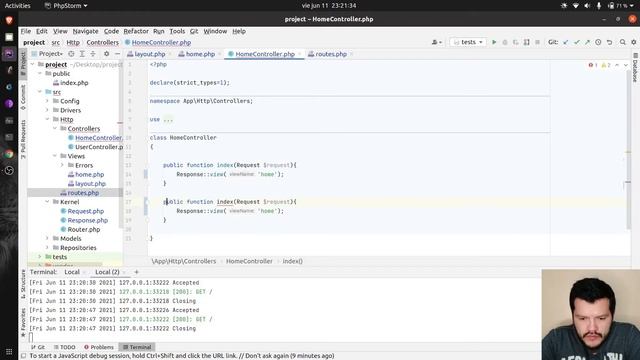Click the error indicator in editor corner

pyautogui.click(x=593, y=65)
